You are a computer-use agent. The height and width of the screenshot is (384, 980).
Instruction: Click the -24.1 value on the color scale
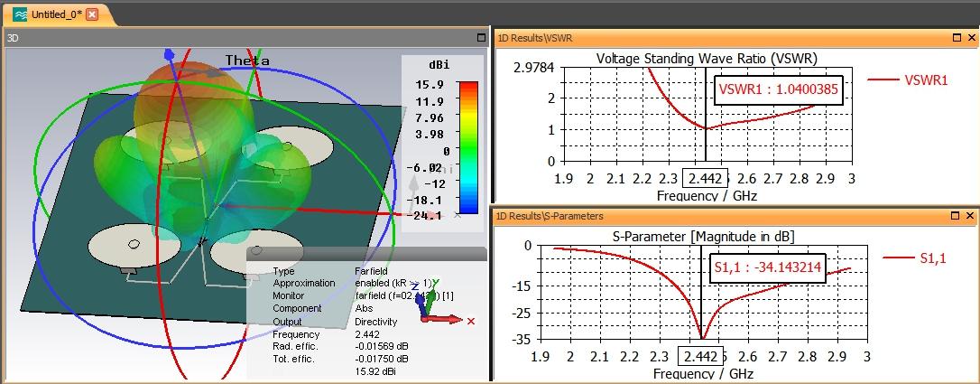point(428,216)
